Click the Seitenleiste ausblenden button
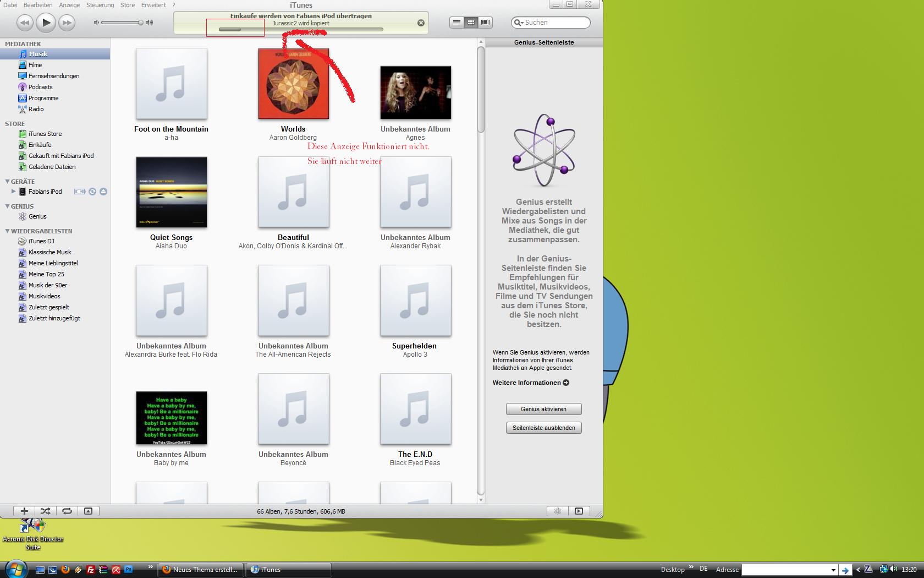 coord(543,428)
